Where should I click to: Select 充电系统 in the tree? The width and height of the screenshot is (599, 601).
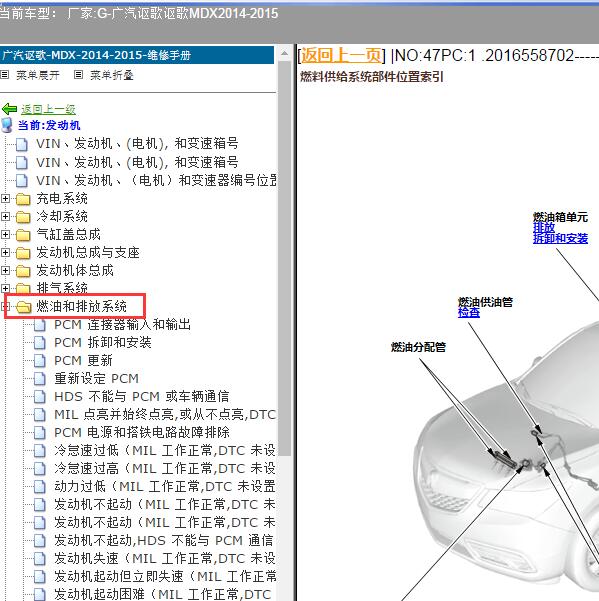click(x=62, y=199)
